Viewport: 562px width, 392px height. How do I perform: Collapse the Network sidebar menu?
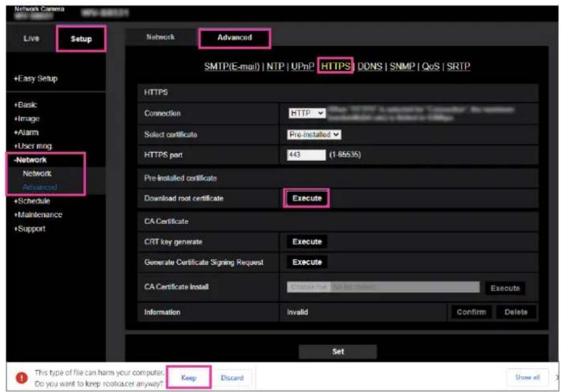[30, 160]
